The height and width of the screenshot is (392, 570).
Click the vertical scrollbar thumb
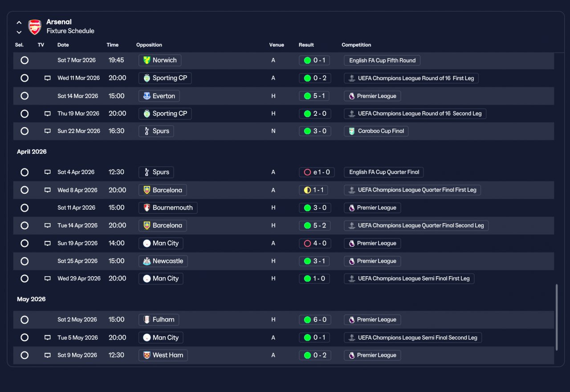tap(556, 317)
